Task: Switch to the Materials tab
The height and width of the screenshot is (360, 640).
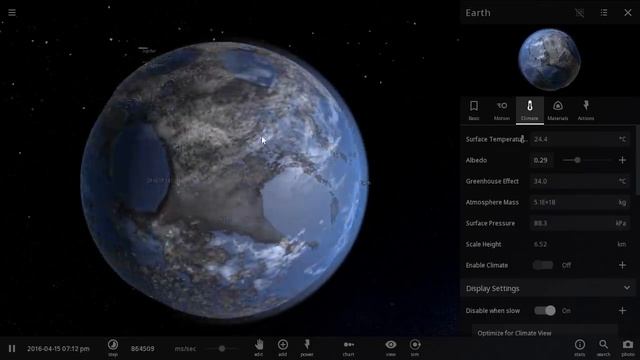Action: (x=558, y=110)
